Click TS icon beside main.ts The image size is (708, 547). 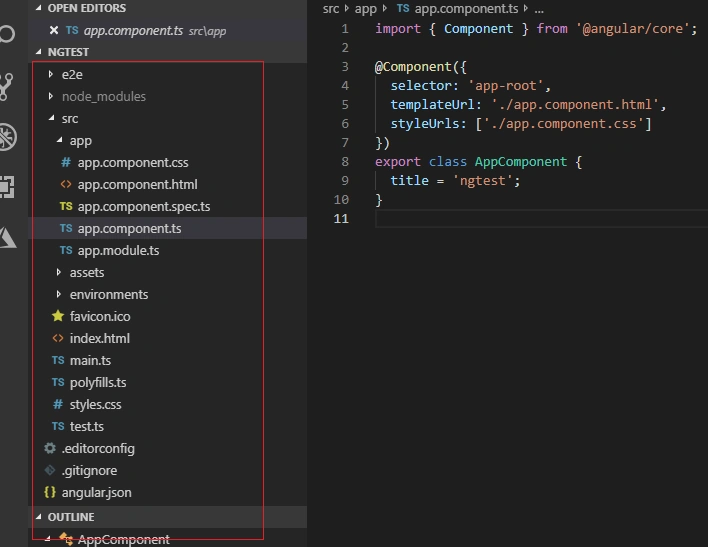point(58,360)
